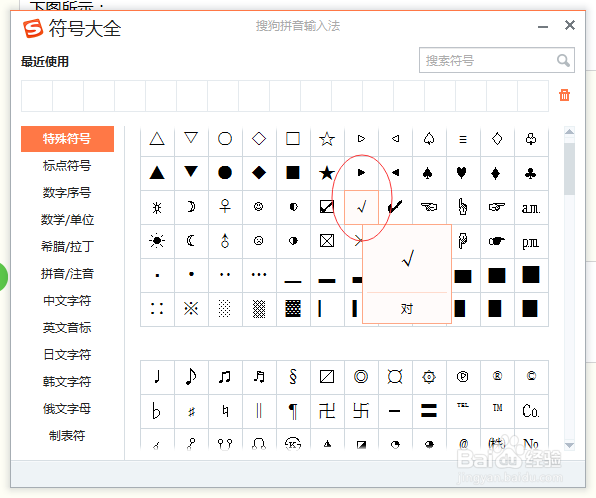
Task: Insert the reference mark ※ symbol
Action: pyautogui.click(x=191, y=309)
